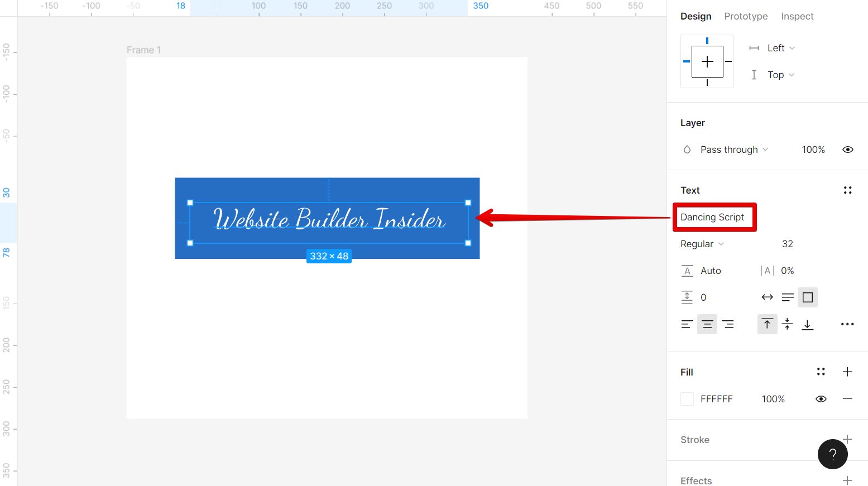Open text styles via the four-dot icon
This screenshot has width=868, height=486.
pos(847,190)
